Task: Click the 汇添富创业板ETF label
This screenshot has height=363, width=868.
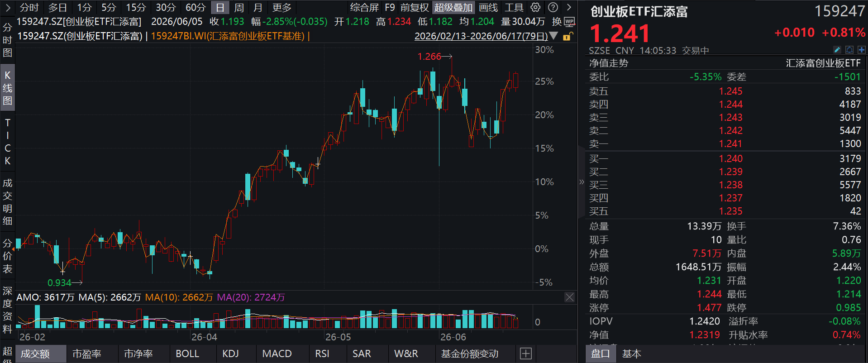Action: click(823, 63)
